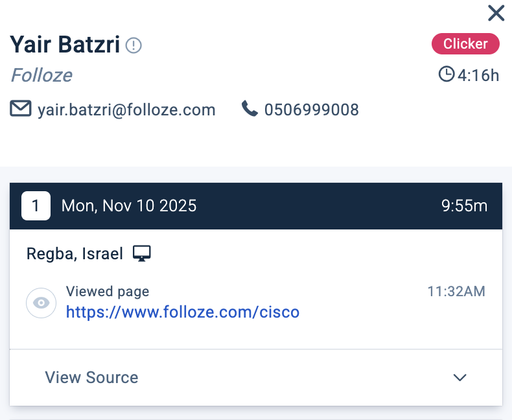Click the clock icon near 4:16h
The height and width of the screenshot is (420, 512).
(447, 75)
